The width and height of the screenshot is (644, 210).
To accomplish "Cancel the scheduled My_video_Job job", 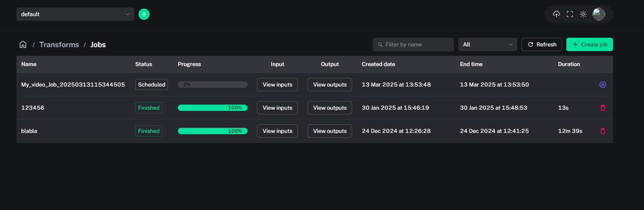I will pyautogui.click(x=603, y=85).
